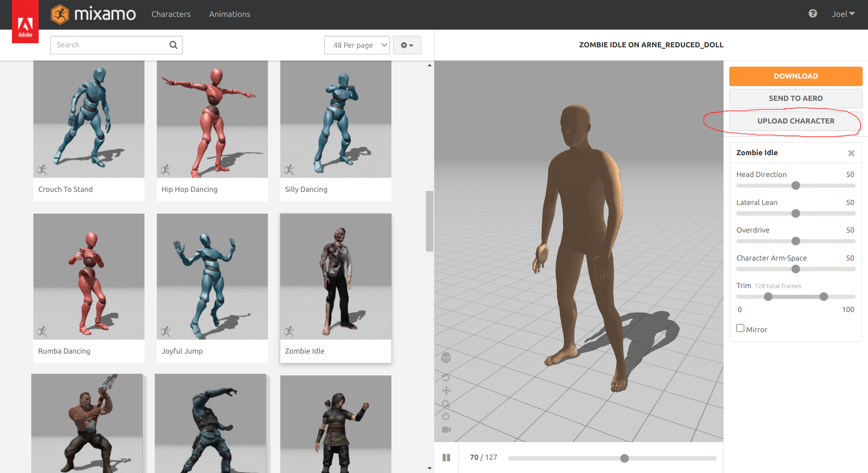The height and width of the screenshot is (473, 868).
Task: Click the rotate view icon
Action: [x=446, y=377]
